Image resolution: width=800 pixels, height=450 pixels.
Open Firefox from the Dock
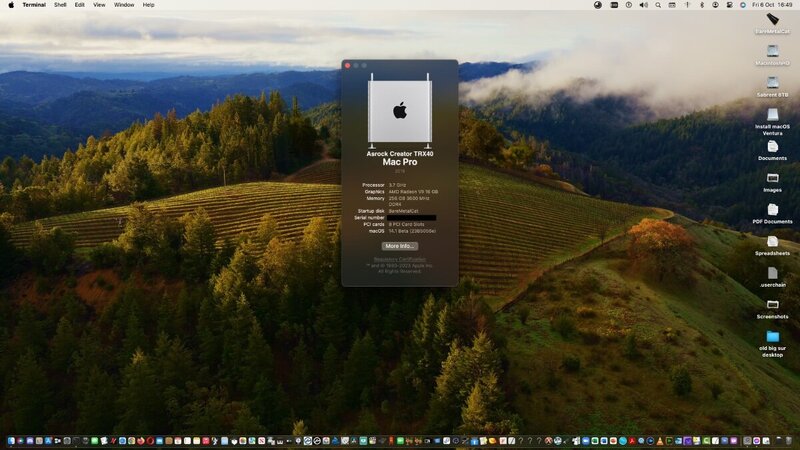140,440
